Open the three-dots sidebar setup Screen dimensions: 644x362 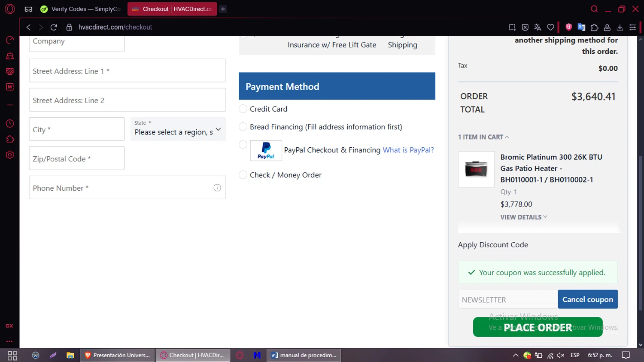[9, 341]
